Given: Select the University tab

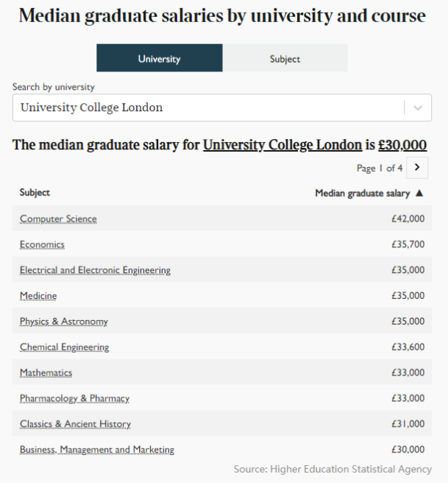Looking at the screenshot, I should tap(159, 58).
